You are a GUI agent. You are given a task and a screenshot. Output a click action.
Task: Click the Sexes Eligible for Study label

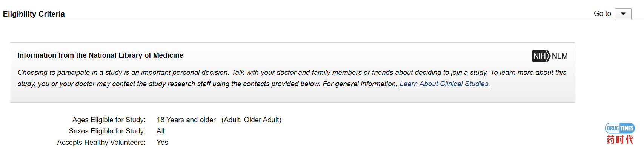[x=107, y=131]
